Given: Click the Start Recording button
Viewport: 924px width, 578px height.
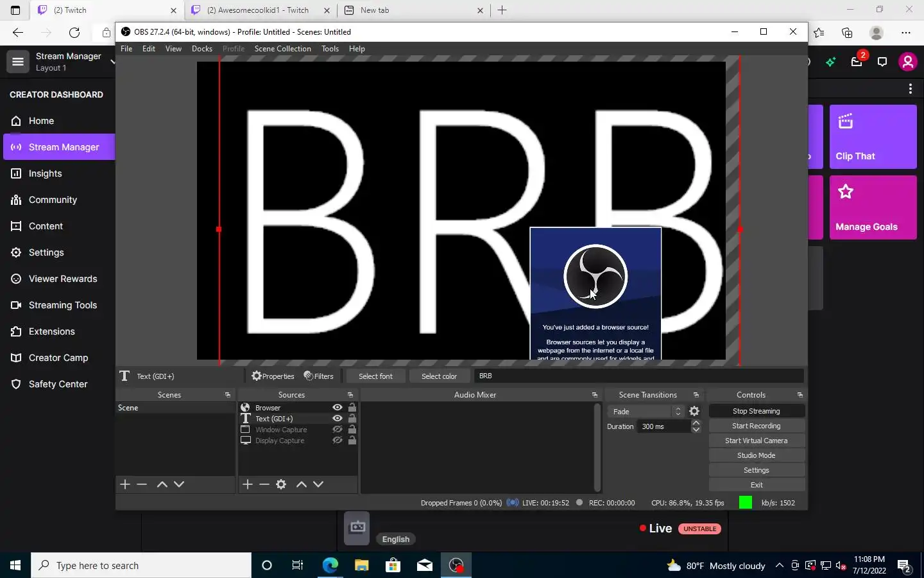Looking at the screenshot, I should point(757,426).
